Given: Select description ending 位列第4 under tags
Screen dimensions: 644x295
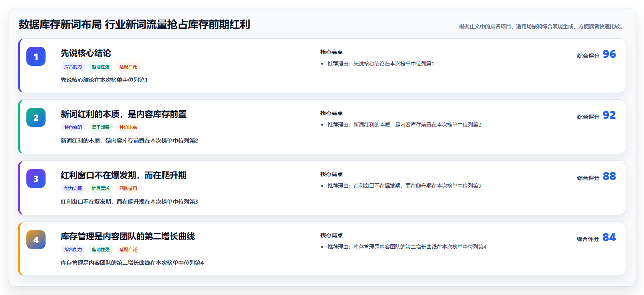Looking at the screenshot, I should coord(132,263).
